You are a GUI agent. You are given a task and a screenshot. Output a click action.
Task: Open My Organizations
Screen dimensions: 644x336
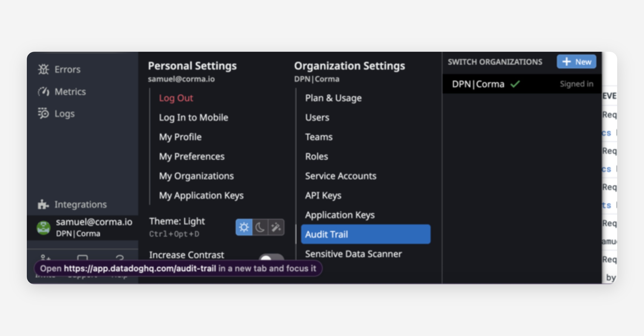[x=196, y=176]
